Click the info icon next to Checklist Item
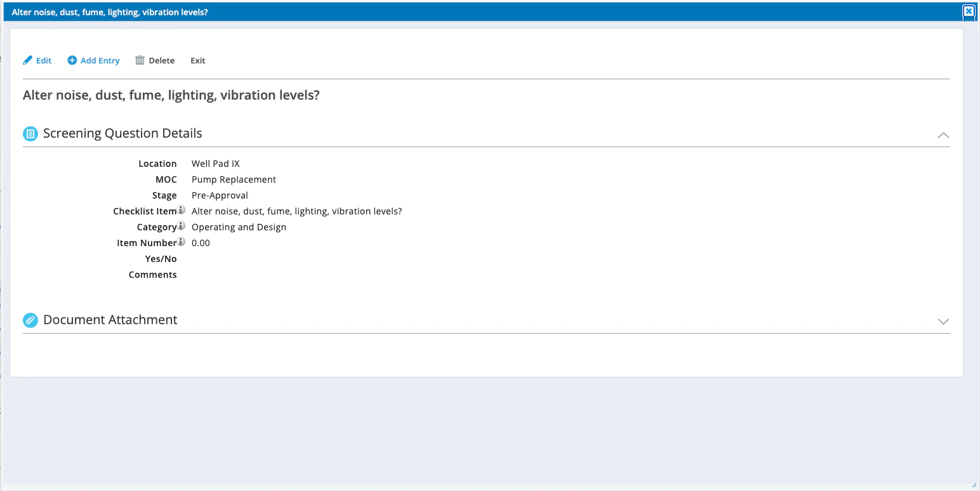This screenshot has height=491, width=980. click(x=182, y=209)
